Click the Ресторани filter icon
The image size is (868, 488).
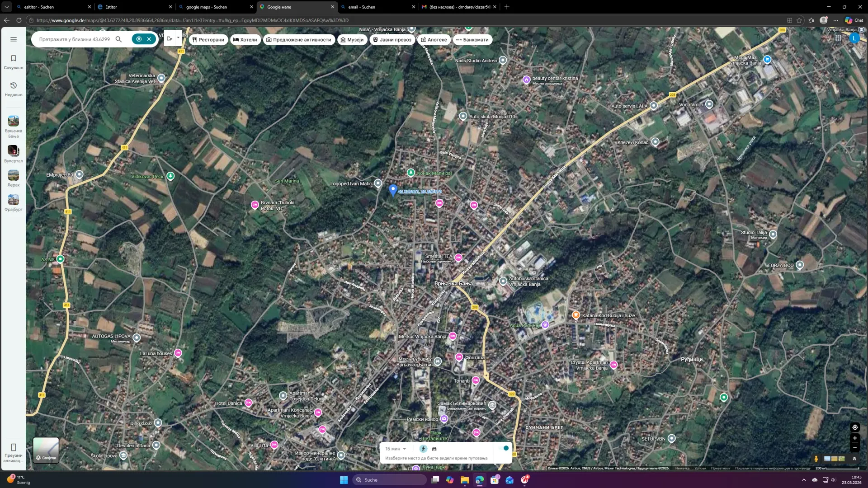click(194, 40)
